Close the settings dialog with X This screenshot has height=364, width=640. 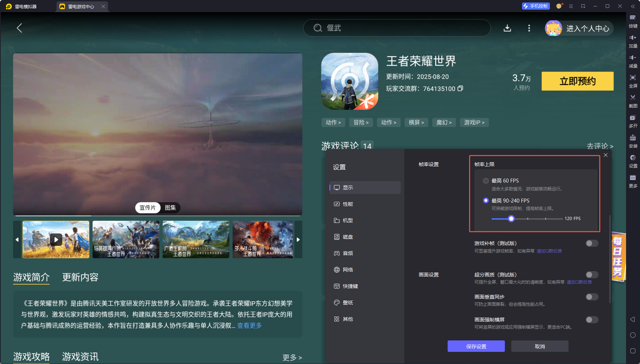click(606, 155)
